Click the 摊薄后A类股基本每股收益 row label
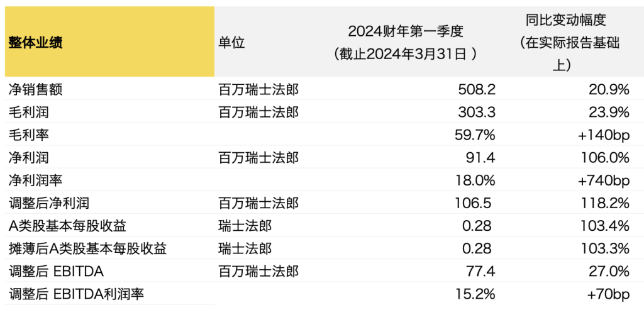The width and height of the screenshot is (644, 310). point(87,248)
